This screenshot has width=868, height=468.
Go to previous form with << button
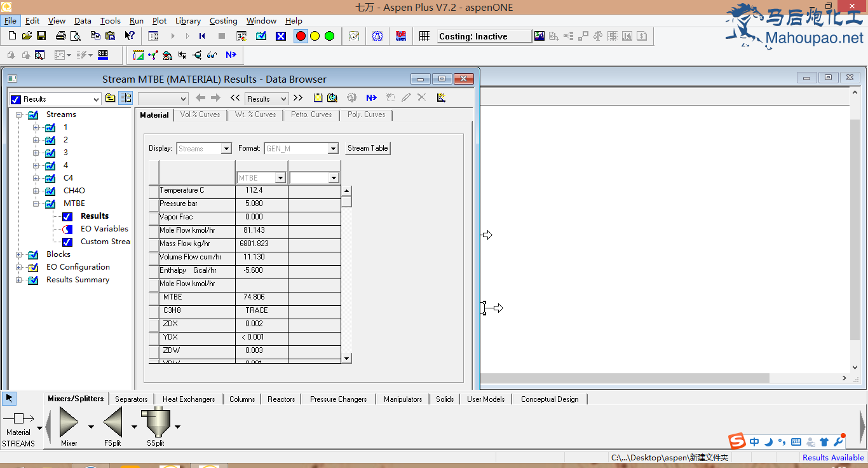235,98
